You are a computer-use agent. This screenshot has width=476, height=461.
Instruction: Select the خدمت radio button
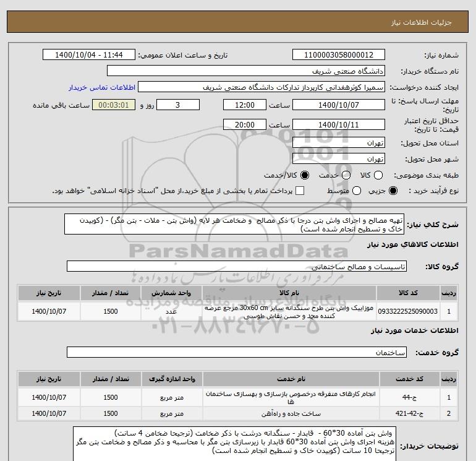coord(346,175)
